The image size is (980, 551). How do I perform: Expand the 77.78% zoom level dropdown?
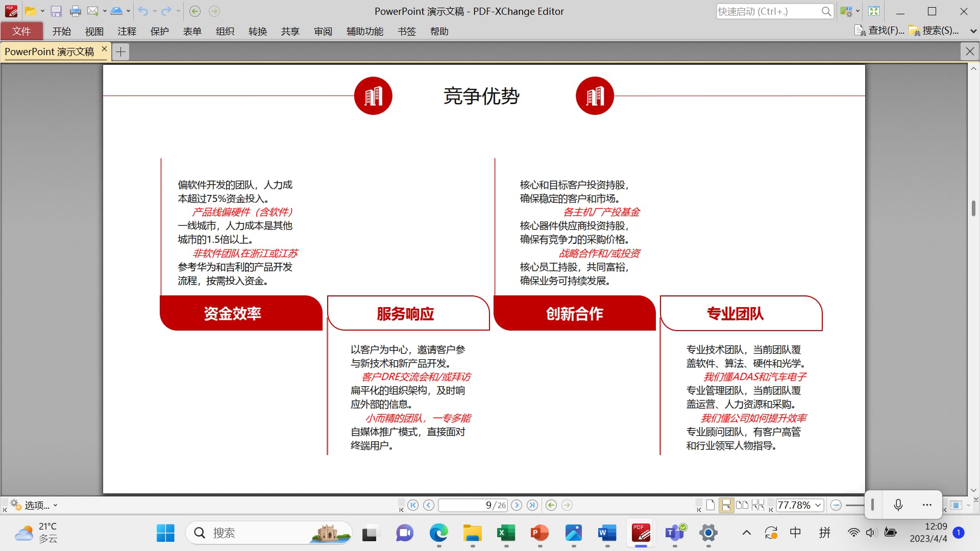[818, 505]
